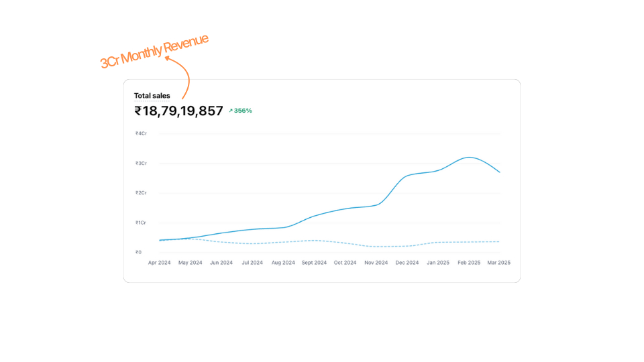
Task: Click the 3Cr Monthly Revenue annotation text
Action: pos(154,50)
